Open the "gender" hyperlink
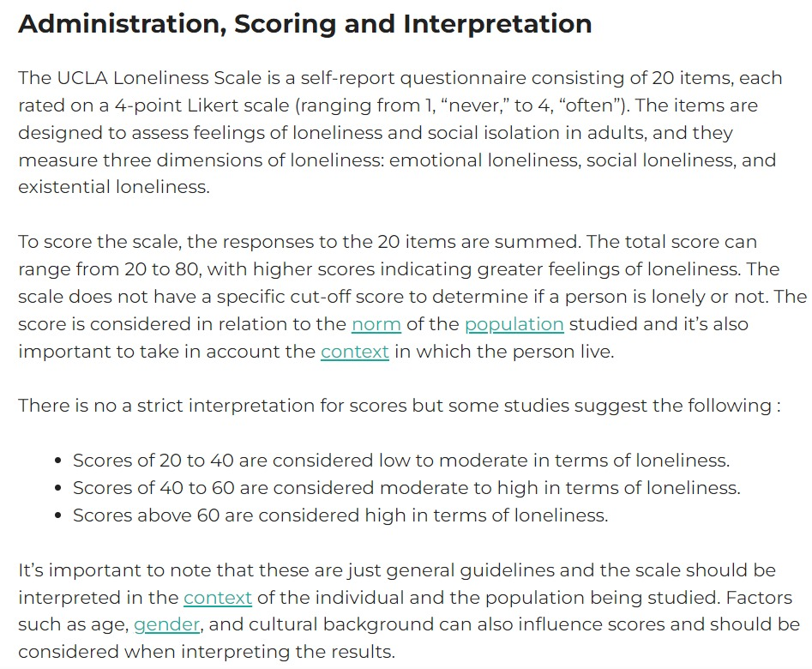The height and width of the screenshot is (669, 812). click(166, 625)
